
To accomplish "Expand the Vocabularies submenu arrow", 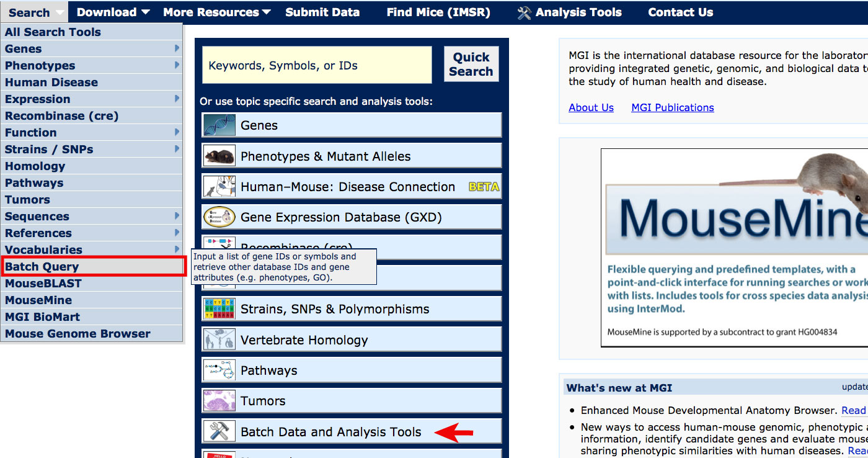I will pos(177,249).
